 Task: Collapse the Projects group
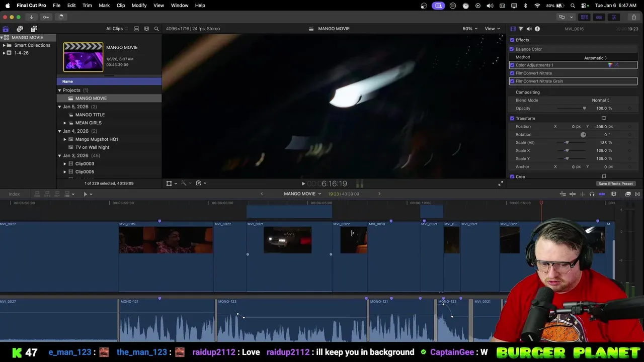pos(59,90)
